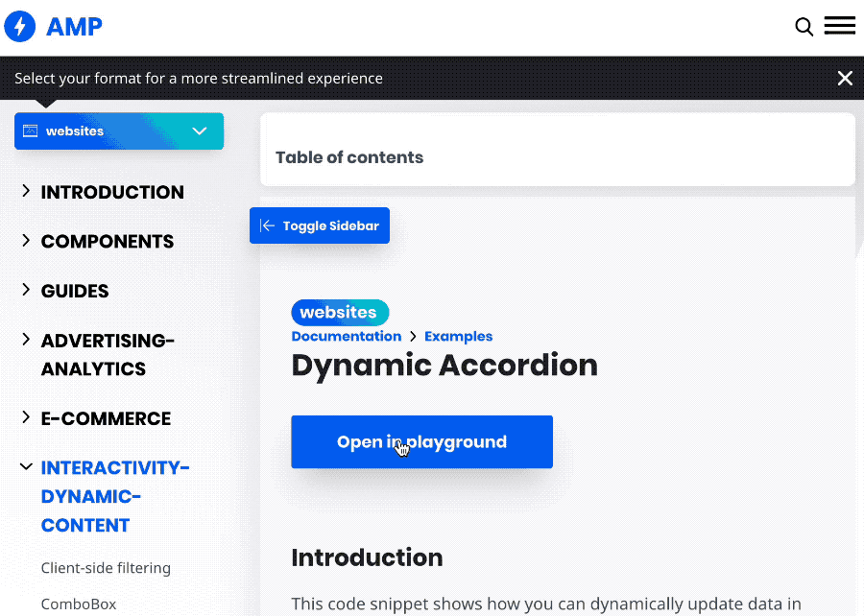Open Client-side filtering example
Screen dimensions: 864x616
click(x=106, y=568)
